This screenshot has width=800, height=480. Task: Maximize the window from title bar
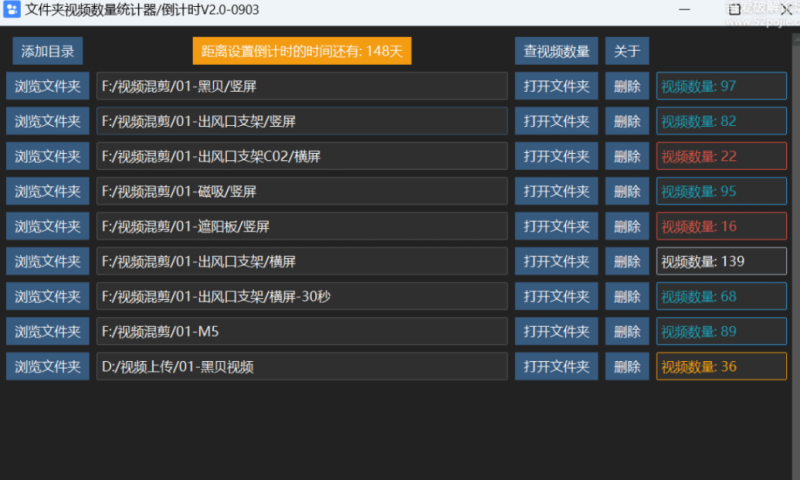[x=735, y=9]
